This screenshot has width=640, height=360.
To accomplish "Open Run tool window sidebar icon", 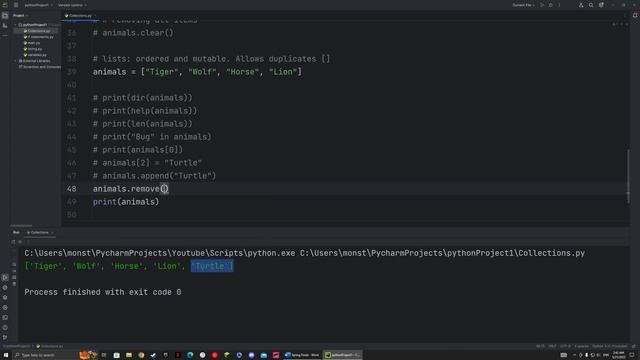I will click(x=5, y=278).
